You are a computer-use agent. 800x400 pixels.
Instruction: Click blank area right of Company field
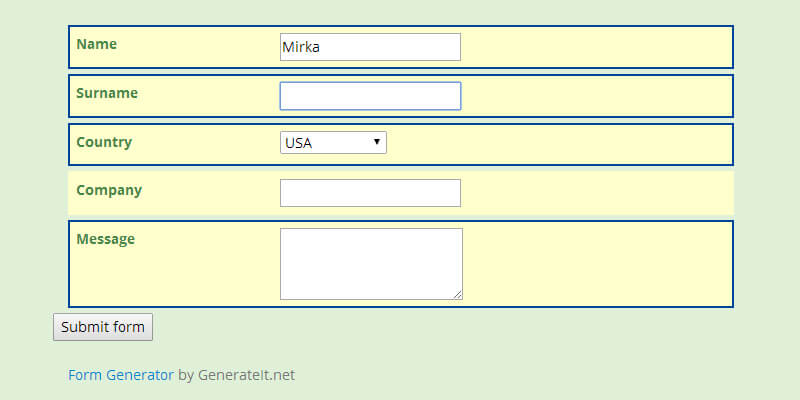pyautogui.click(x=600, y=193)
